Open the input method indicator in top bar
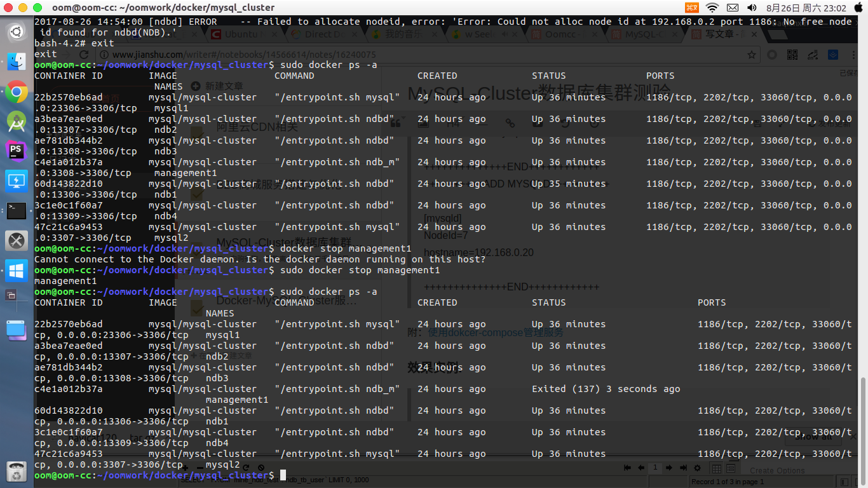The width and height of the screenshot is (868, 488). pos(691,8)
